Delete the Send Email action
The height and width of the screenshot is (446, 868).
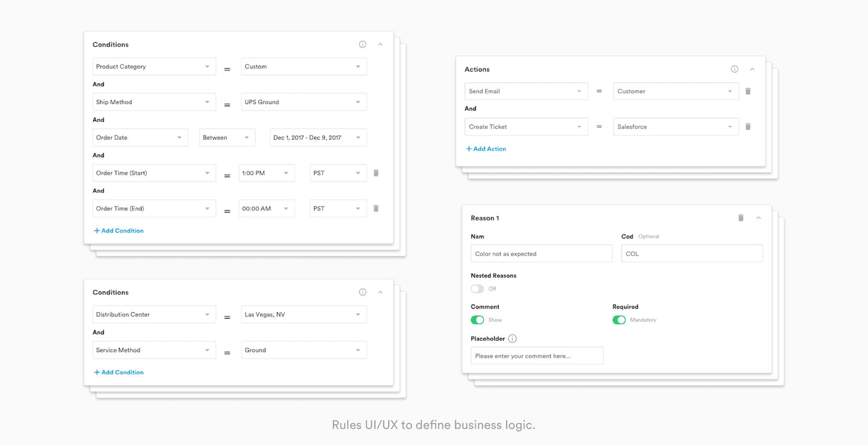click(x=748, y=92)
